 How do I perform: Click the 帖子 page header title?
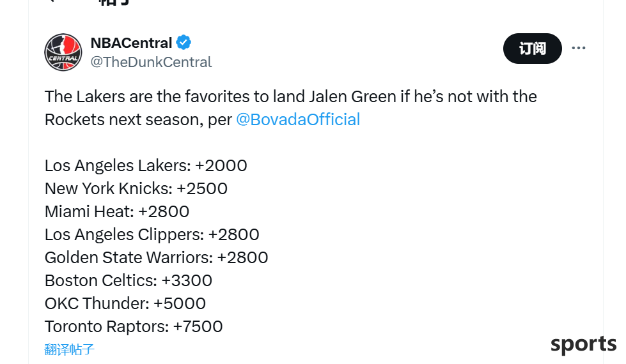click(114, 3)
